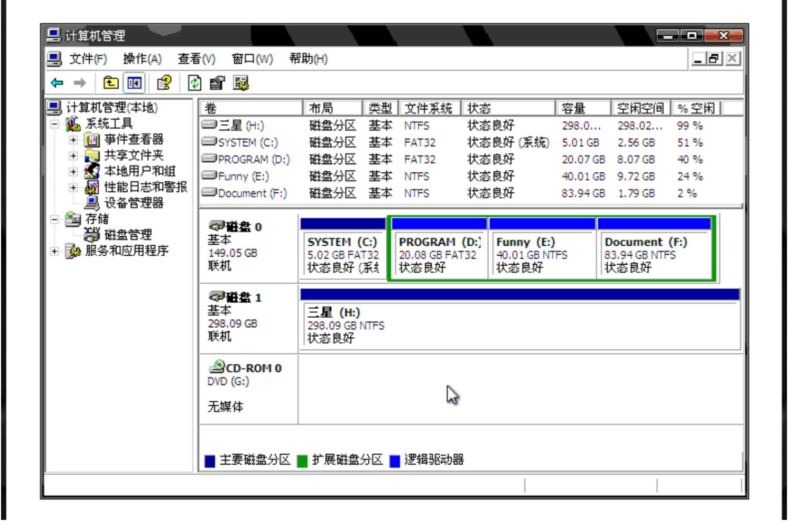Viewport: 788px width, 532px height.
Task: Collapse the 系统工具 tree node
Action: click(54, 124)
